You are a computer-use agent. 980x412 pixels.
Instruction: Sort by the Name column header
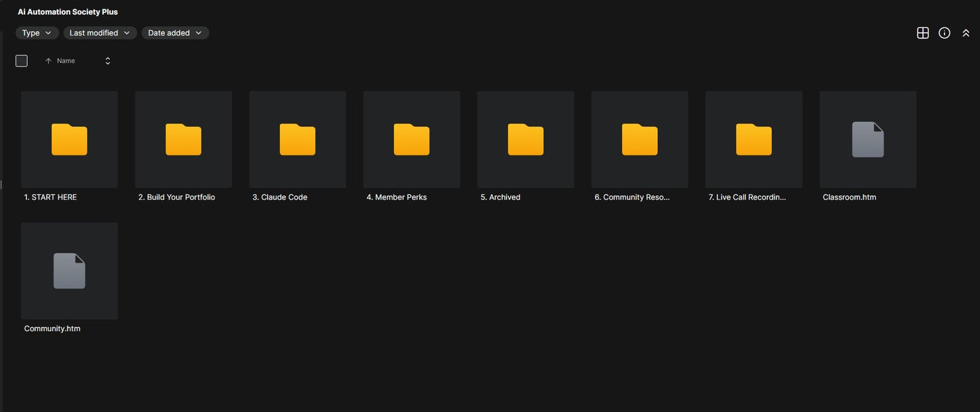click(x=66, y=61)
